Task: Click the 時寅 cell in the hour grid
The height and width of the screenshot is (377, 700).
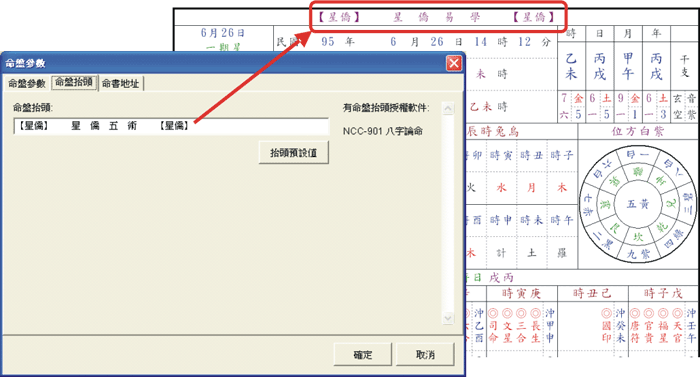Action: click(501, 155)
